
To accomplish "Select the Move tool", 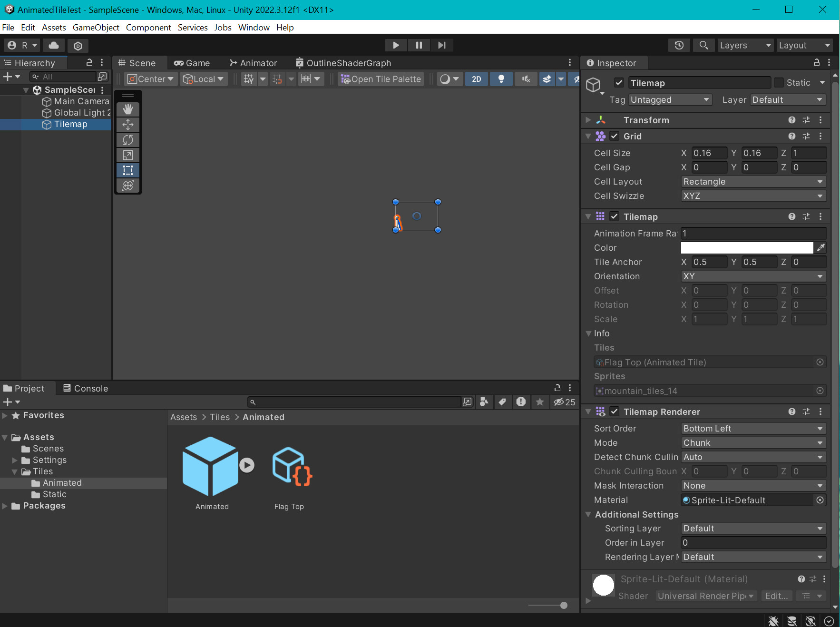I will tap(127, 125).
